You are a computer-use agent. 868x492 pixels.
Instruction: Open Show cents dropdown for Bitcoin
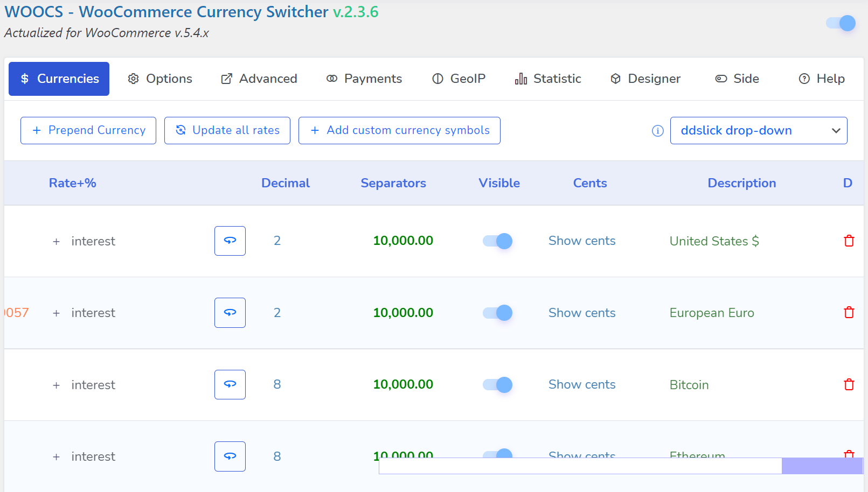582,384
